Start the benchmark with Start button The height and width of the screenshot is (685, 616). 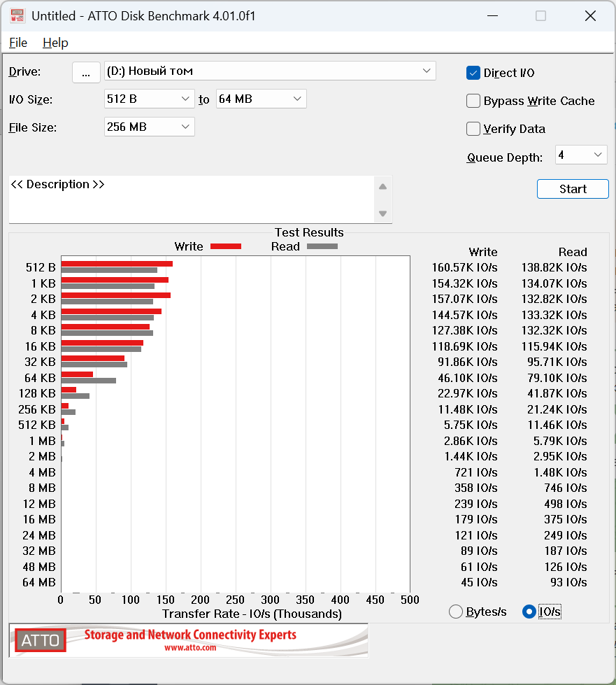[x=573, y=189]
